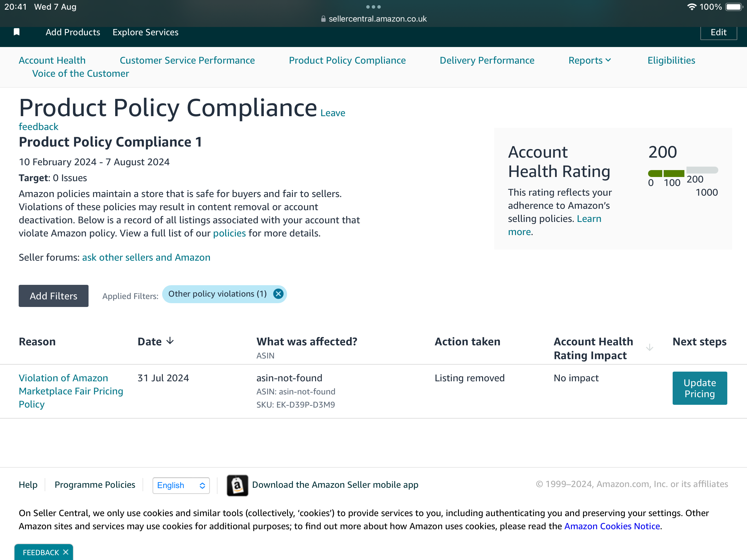Open the policies link

click(x=229, y=233)
